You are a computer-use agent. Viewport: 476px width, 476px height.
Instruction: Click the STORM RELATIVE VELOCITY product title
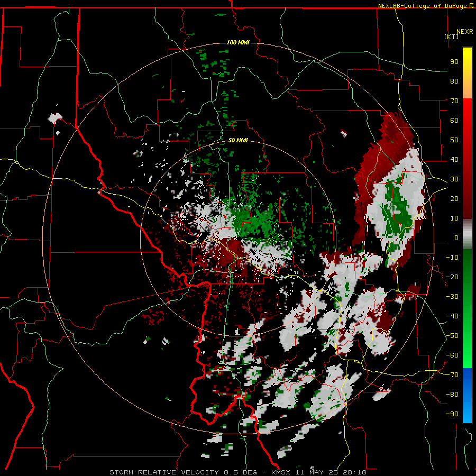point(164,472)
